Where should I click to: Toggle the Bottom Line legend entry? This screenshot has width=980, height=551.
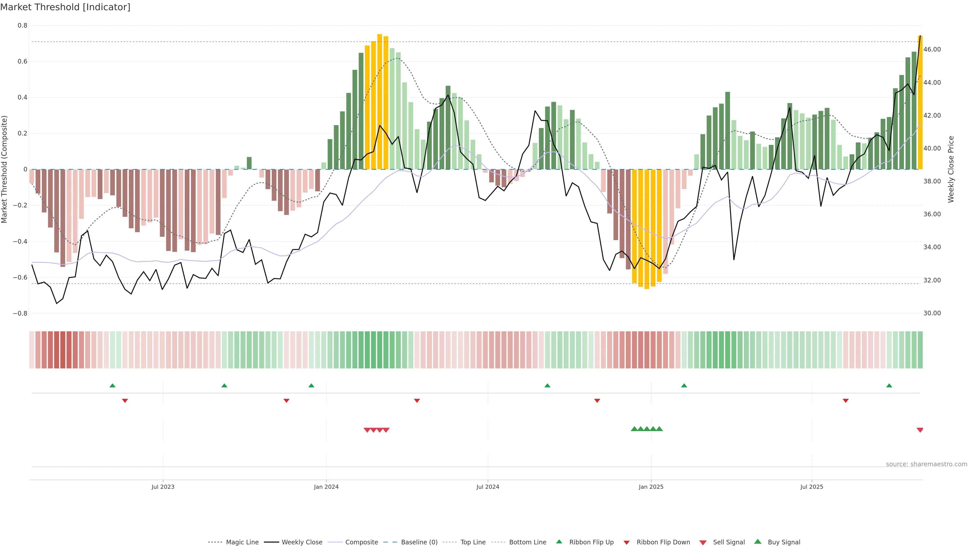coord(527,542)
